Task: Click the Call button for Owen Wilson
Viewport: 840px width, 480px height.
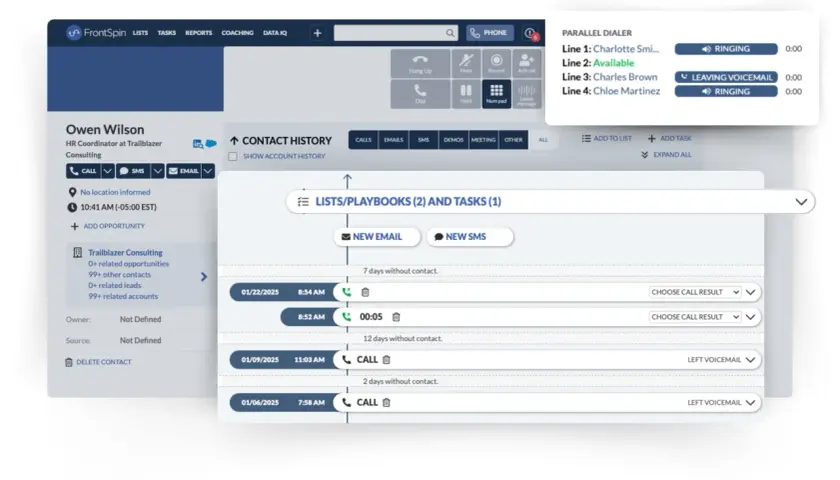Action: [84, 171]
